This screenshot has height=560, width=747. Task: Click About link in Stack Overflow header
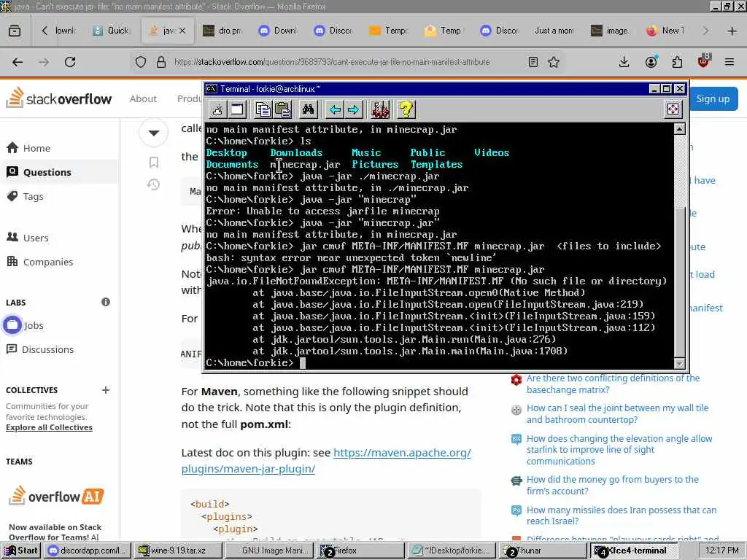coord(143,98)
